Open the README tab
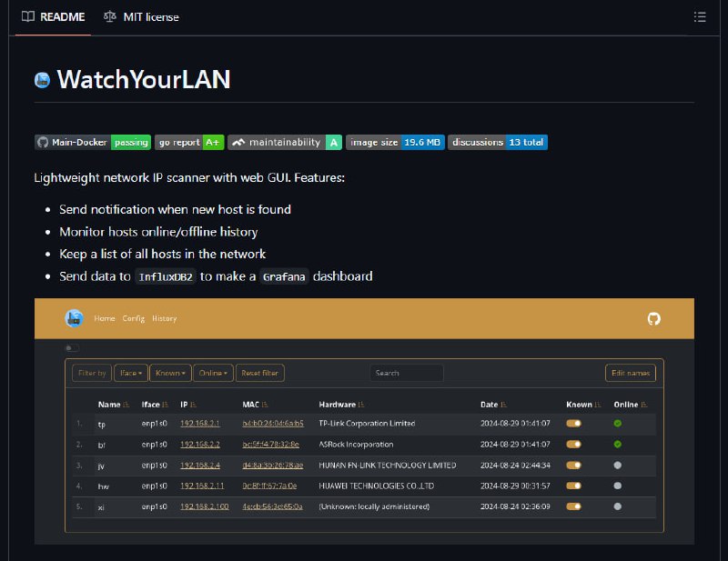 [x=53, y=17]
